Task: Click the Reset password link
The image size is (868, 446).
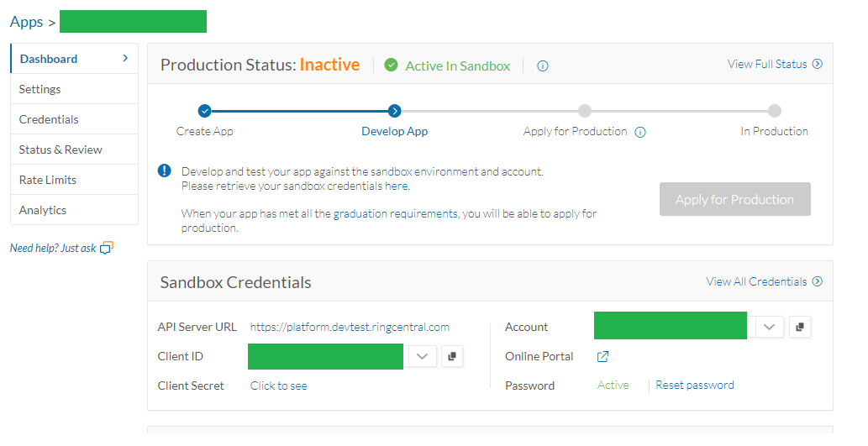Action: point(695,386)
